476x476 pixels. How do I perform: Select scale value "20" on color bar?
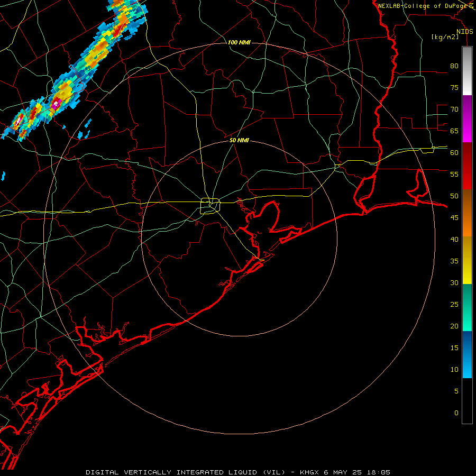[x=454, y=326]
